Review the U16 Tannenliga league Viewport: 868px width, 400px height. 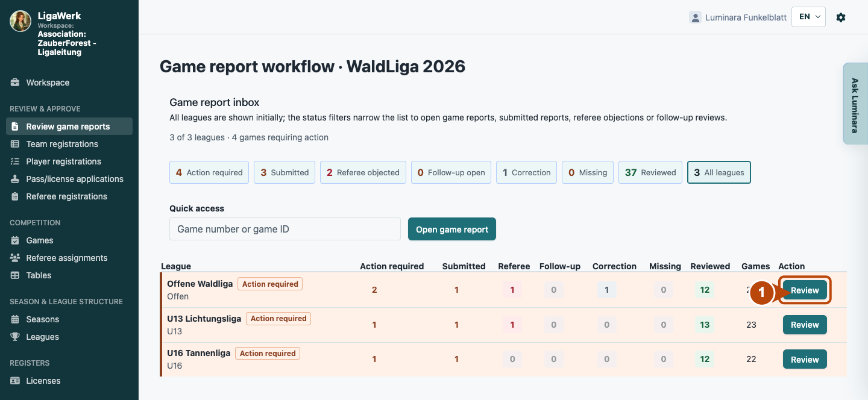click(x=805, y=360)
